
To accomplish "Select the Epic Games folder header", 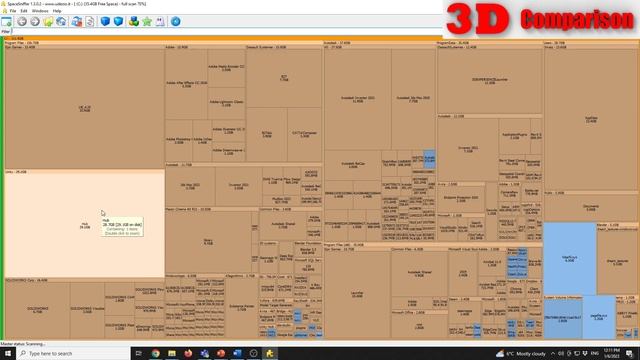I will click(84, 47).
